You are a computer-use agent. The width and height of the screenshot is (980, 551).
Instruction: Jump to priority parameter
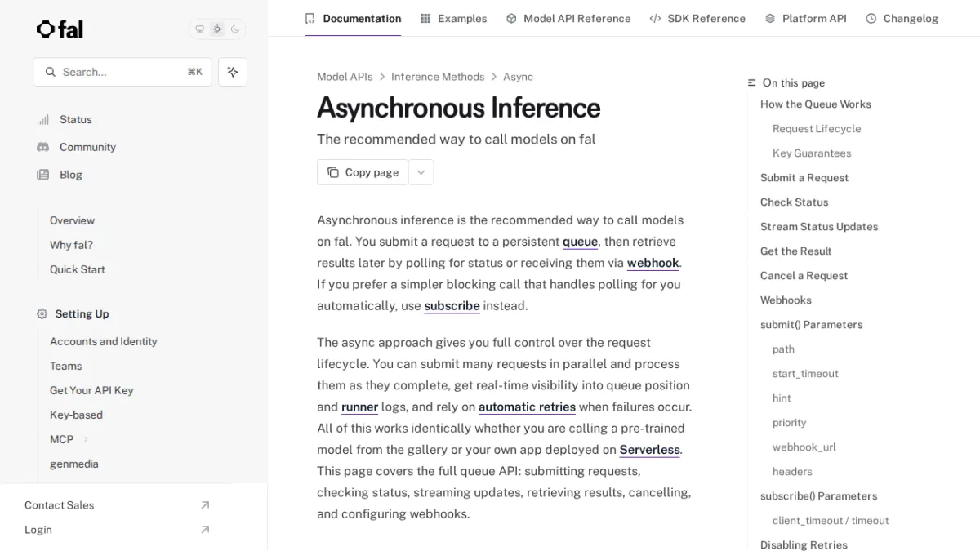[x=789, y=423]
